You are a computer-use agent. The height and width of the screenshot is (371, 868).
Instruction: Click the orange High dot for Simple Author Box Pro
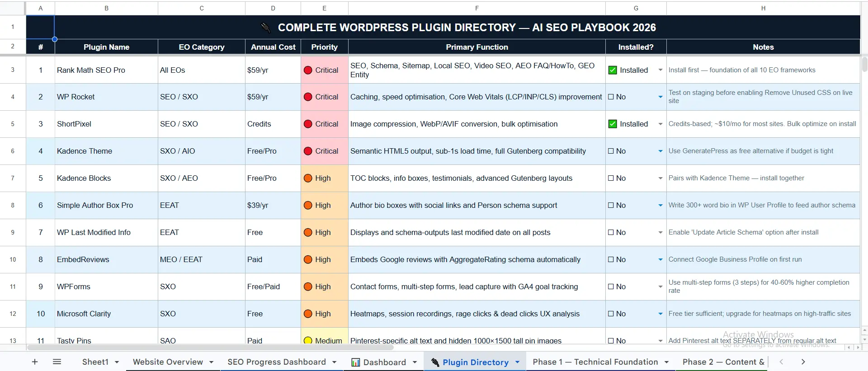308,205
